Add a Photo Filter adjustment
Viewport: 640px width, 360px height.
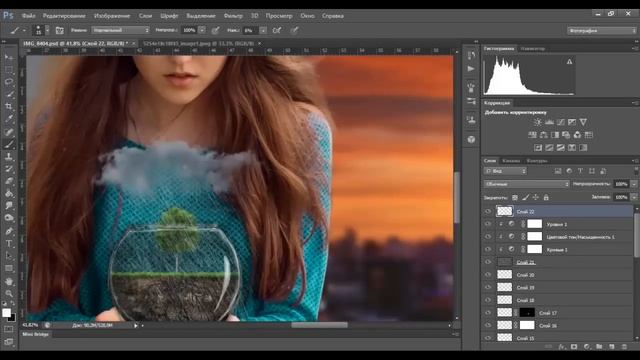566,135
